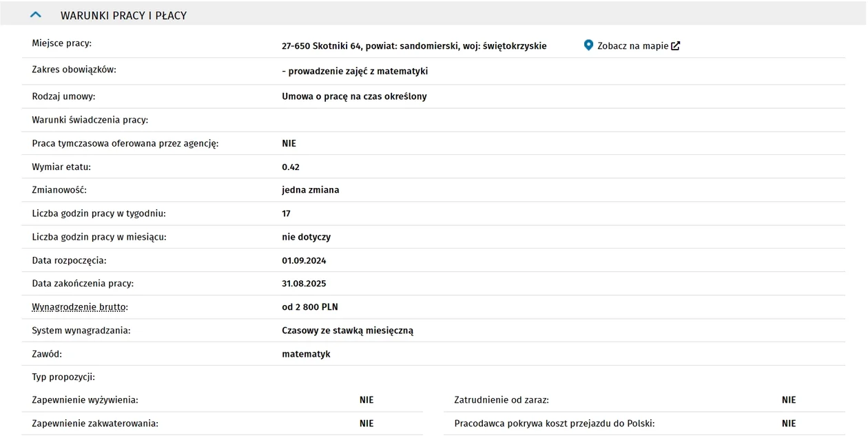This screenshot has height=440, width=868.
Task: Click NIE value beside Zapewnienie wyżywienia
Action: tap(366, 400)
